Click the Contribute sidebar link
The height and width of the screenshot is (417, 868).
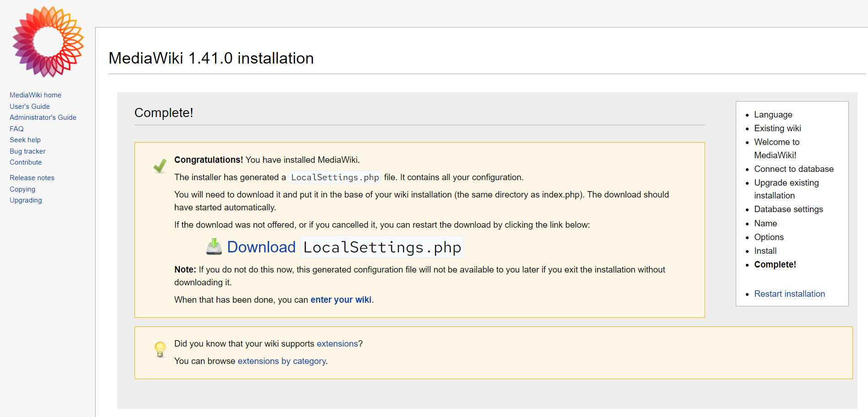[x=26, y=162]
